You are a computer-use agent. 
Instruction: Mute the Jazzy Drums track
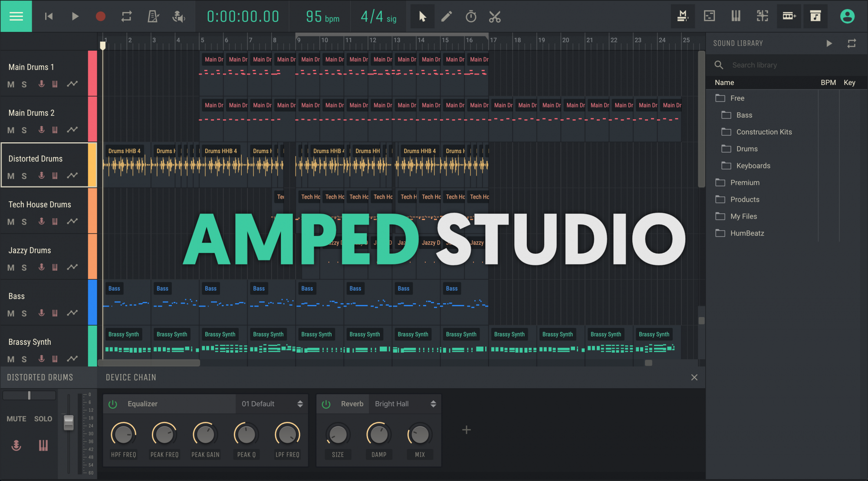pos(10,268)
